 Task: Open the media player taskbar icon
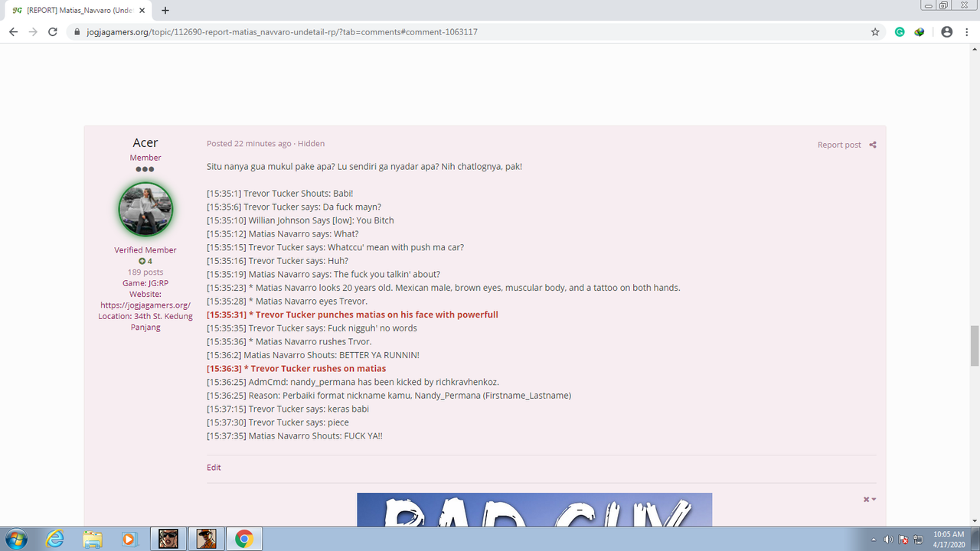tap(129, 539)
